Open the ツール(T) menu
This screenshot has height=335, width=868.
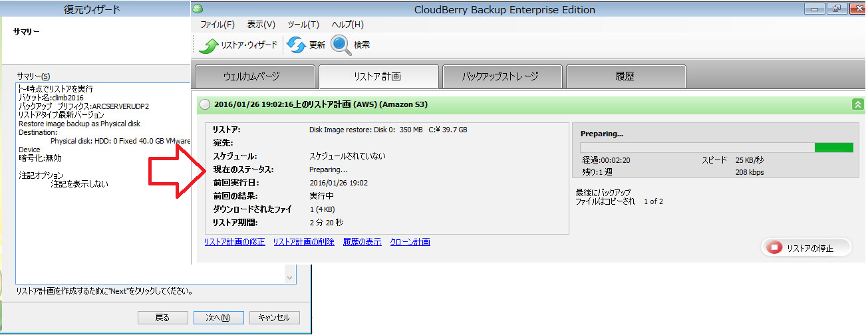303,25
